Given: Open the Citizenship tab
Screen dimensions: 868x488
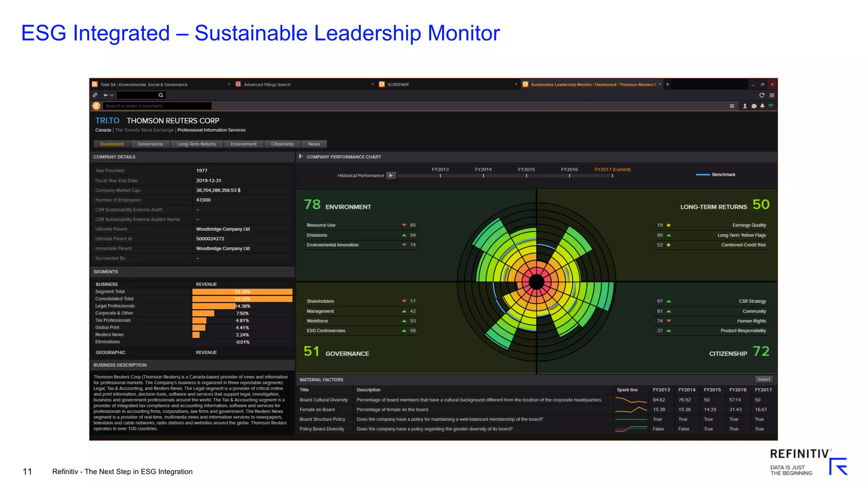Looking at the screenshot, I should [x=282, y=144].
